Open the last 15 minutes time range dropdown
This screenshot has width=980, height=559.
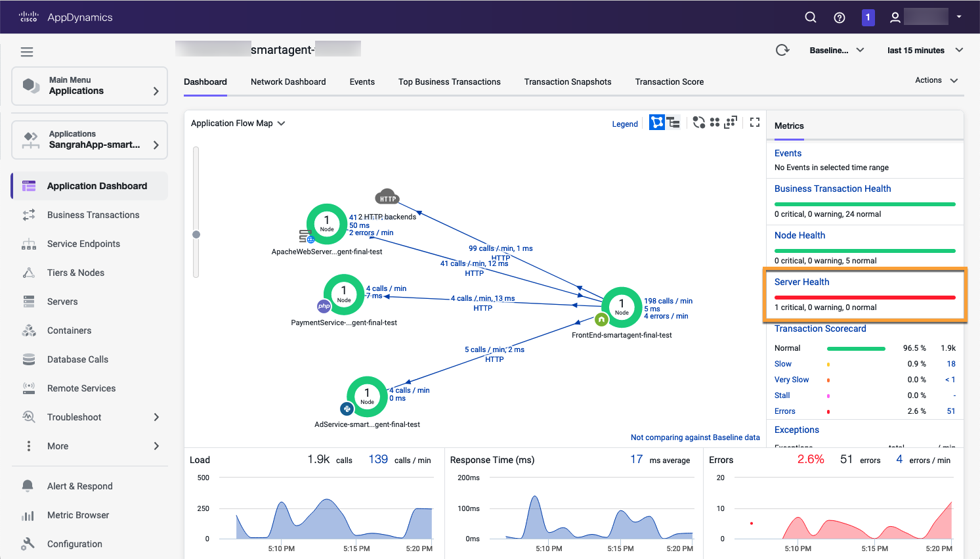point(926,50)
